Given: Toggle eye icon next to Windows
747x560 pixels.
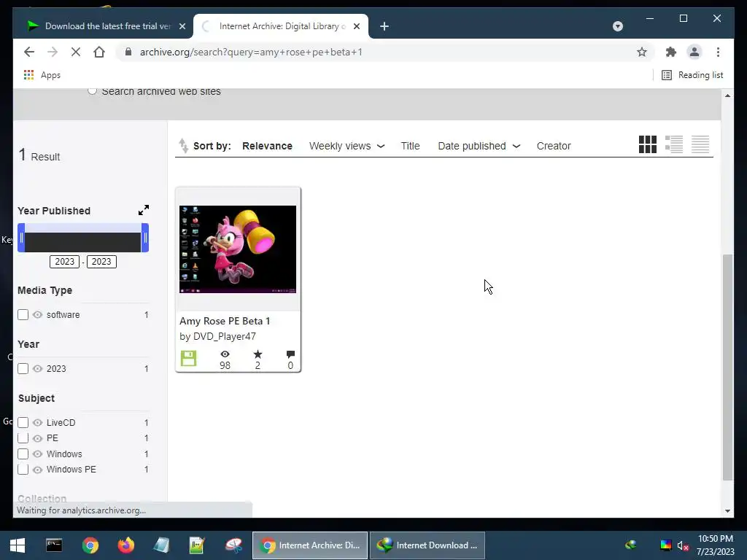Looking at the screenshot, I should 38,454.
